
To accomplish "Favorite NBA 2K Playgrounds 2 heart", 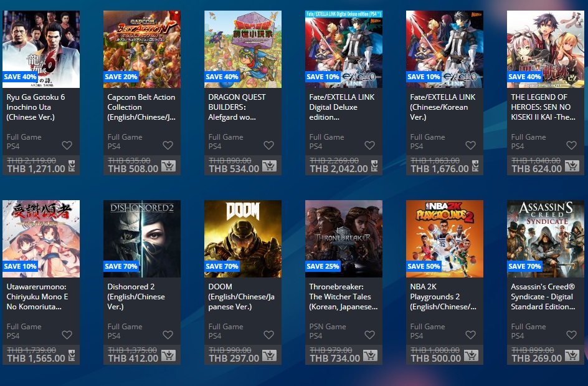I will point(471,335).
